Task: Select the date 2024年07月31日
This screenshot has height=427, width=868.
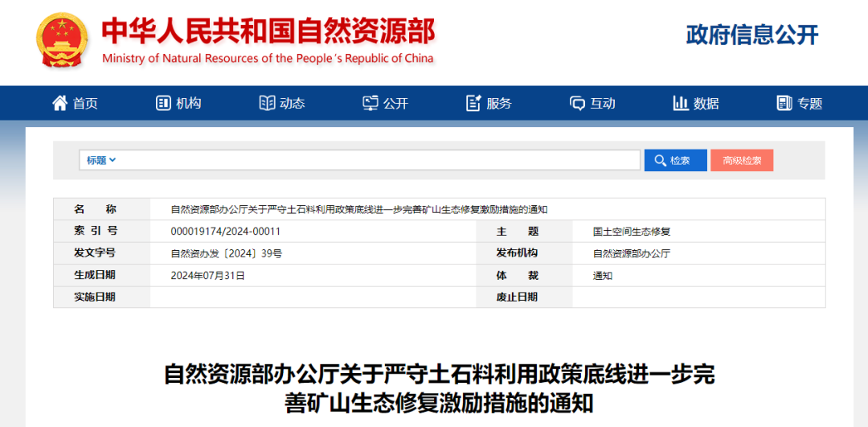Action: coord(207,275)
